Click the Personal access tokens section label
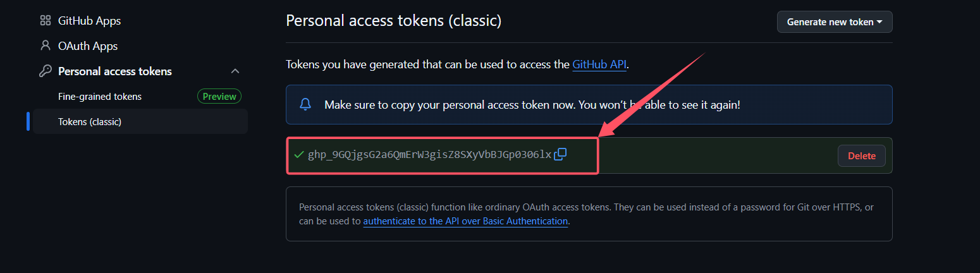Screen dimensions: 980x273 [x=115, y=71]
